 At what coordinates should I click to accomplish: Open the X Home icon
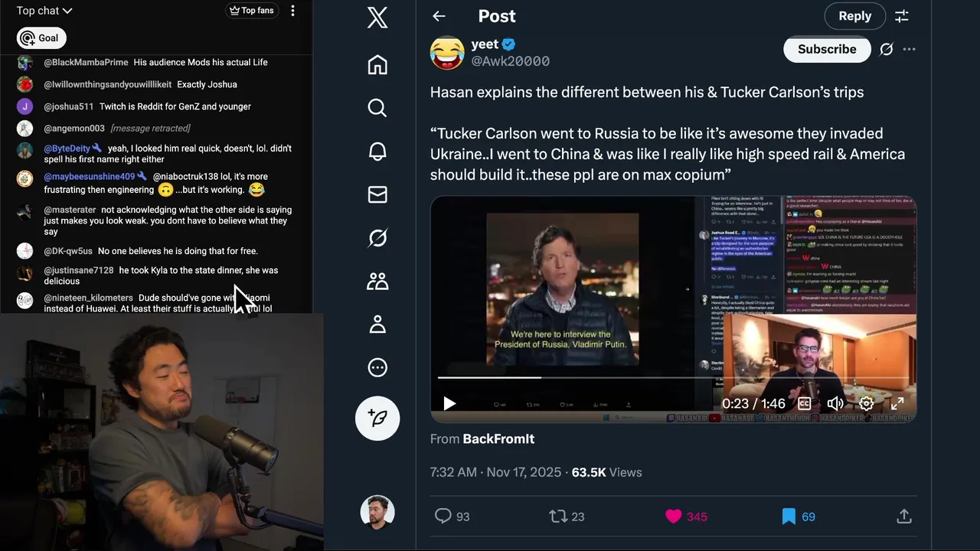click(377, 64)
